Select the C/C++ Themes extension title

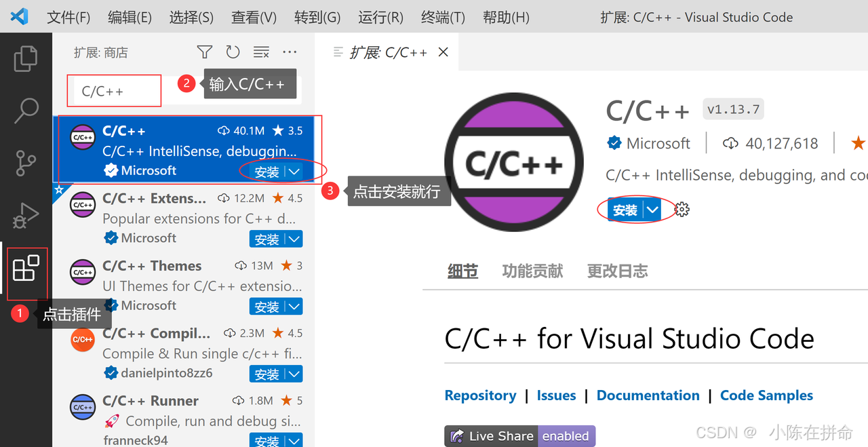click(x=152, y=266)
